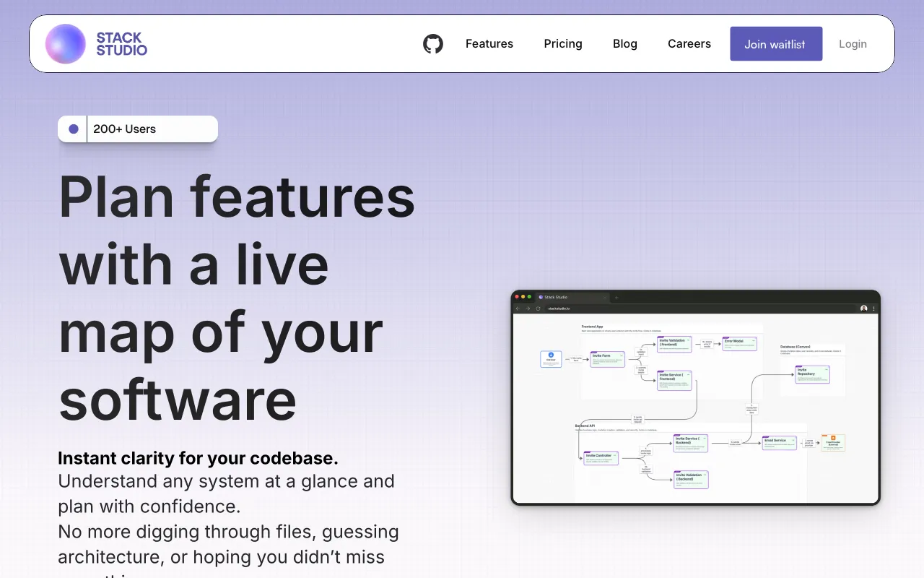Click the new tab plus in preview browser

[x=616, y=297]
